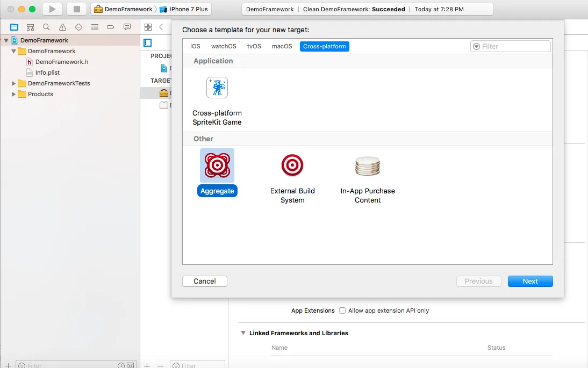
Task: Switch to the watchOS tab
Action: pyautogui.click(x=224, y=46)
